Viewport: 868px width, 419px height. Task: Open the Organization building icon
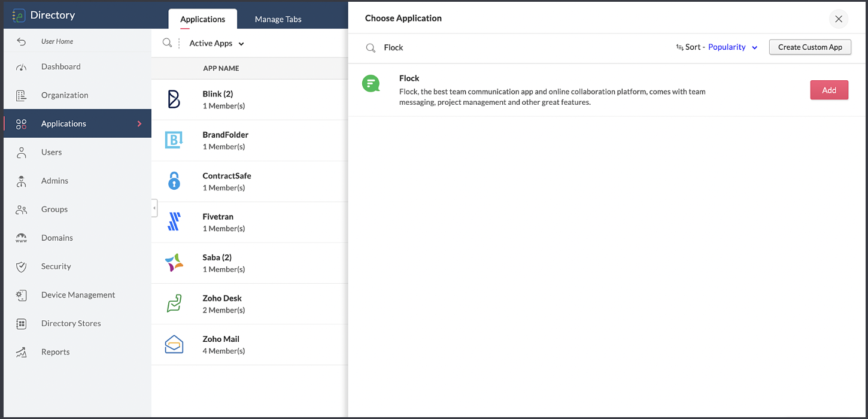click(22, 95)
